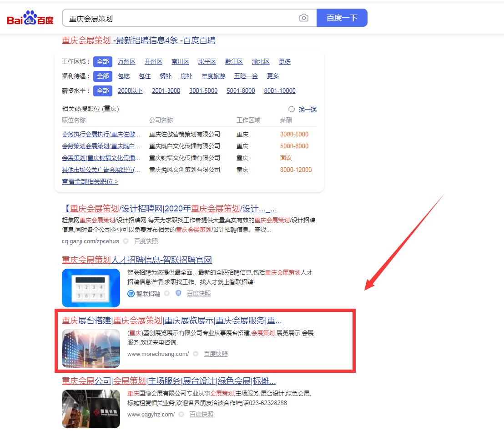Open dropdown icon after cq.ganji.com URL
The width and height of the screenshot is (504, 431).
pyautogui.click(x=126, y=241)
